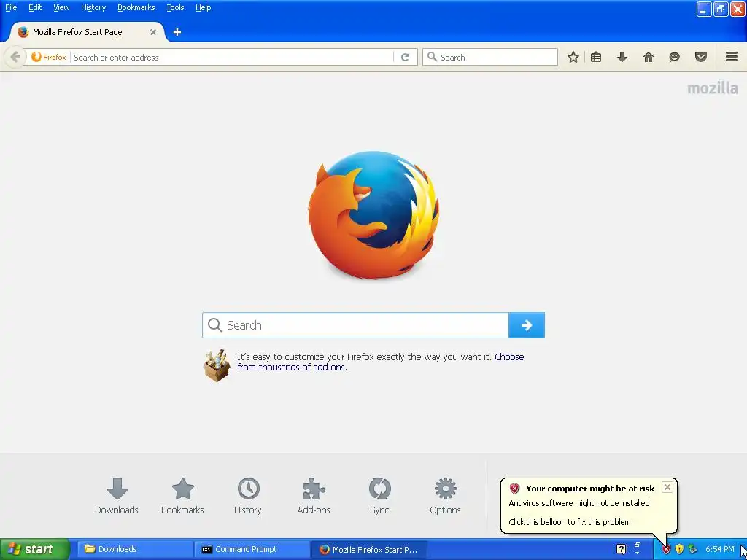Open the Hello chat smiley icon
Screen dimensions: 747x560
(675, 57)
